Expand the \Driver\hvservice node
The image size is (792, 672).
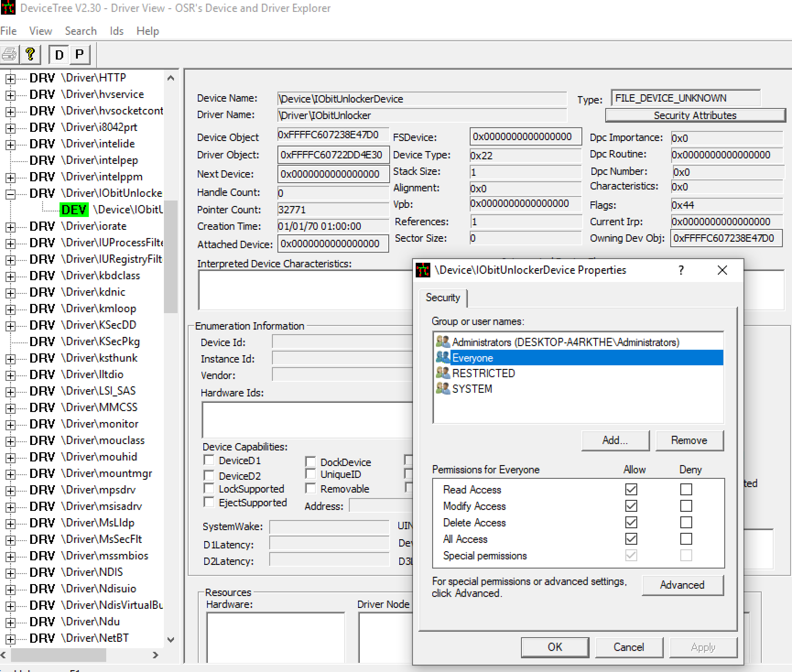click(x=10, y=95)
